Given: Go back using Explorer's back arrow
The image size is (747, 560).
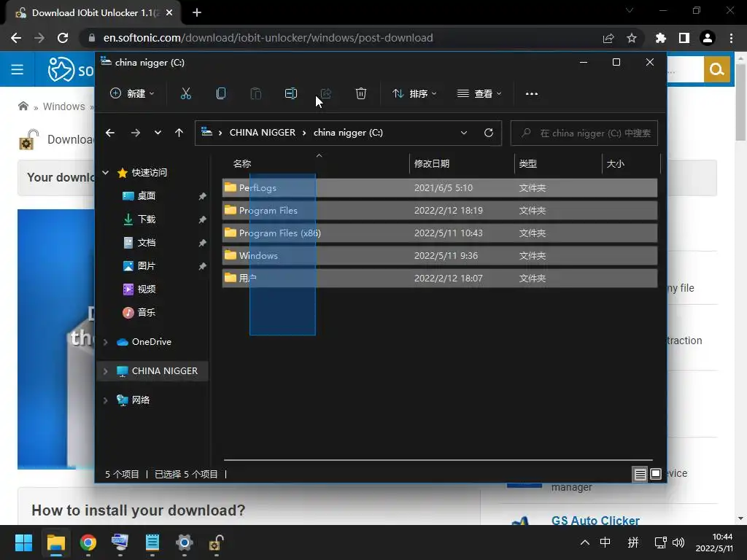Looking at the screenshot, I should pos(110,133).
